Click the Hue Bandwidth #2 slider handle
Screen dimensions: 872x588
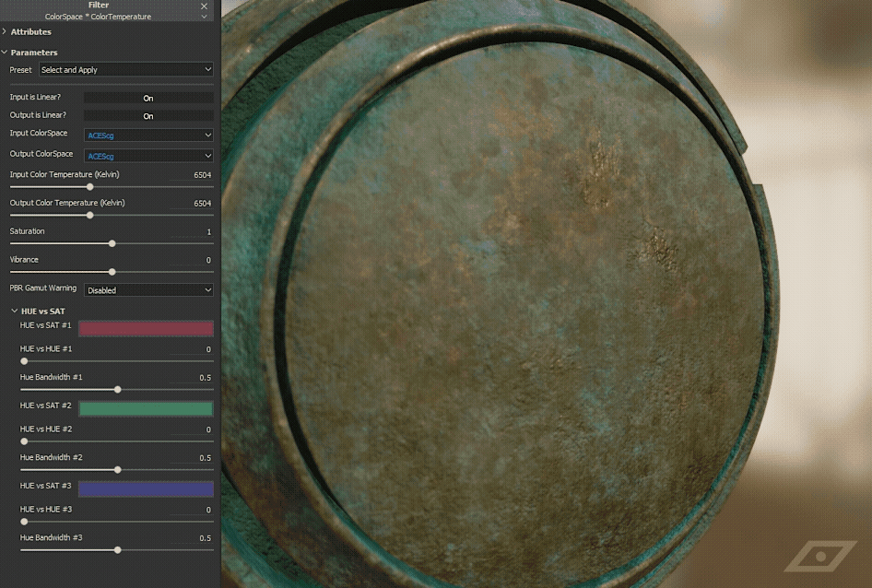coord(118,470)
